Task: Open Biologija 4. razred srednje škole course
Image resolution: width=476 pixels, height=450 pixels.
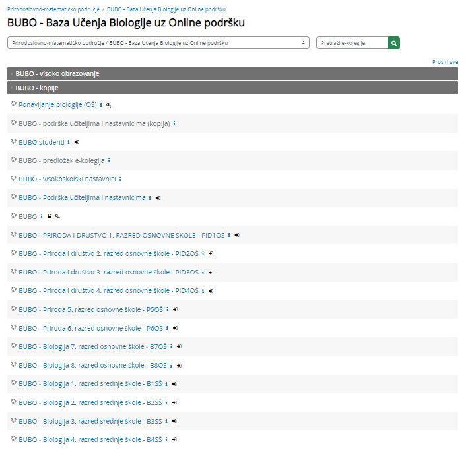Action: [90, 440]
